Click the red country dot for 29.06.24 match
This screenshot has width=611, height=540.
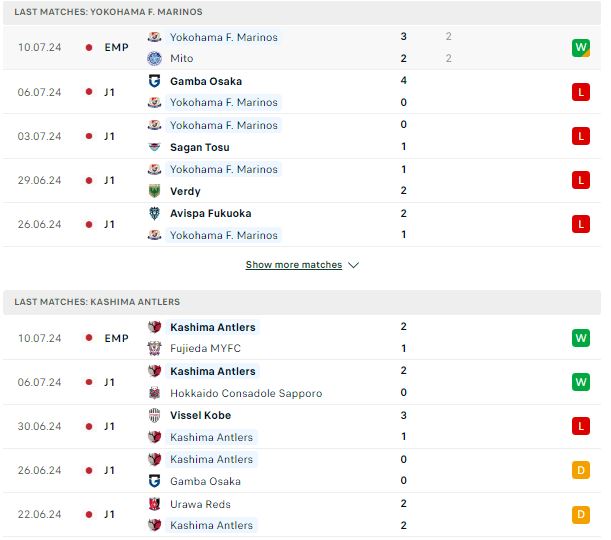click(89, 180)
